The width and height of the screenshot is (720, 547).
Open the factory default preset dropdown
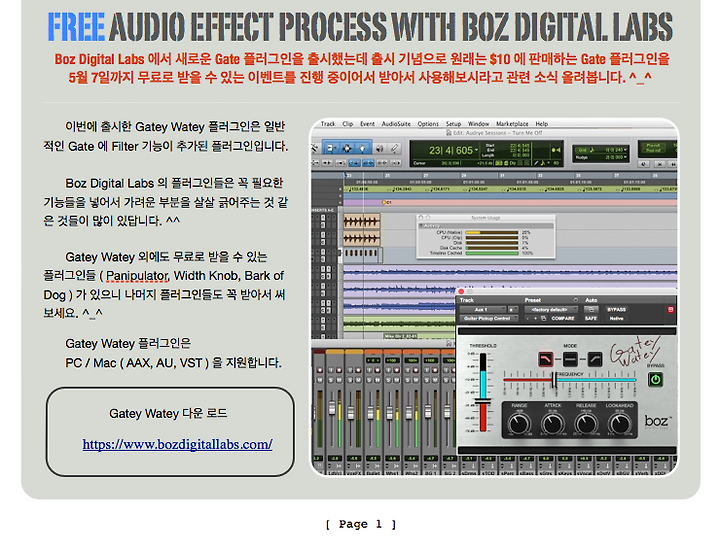551,310
